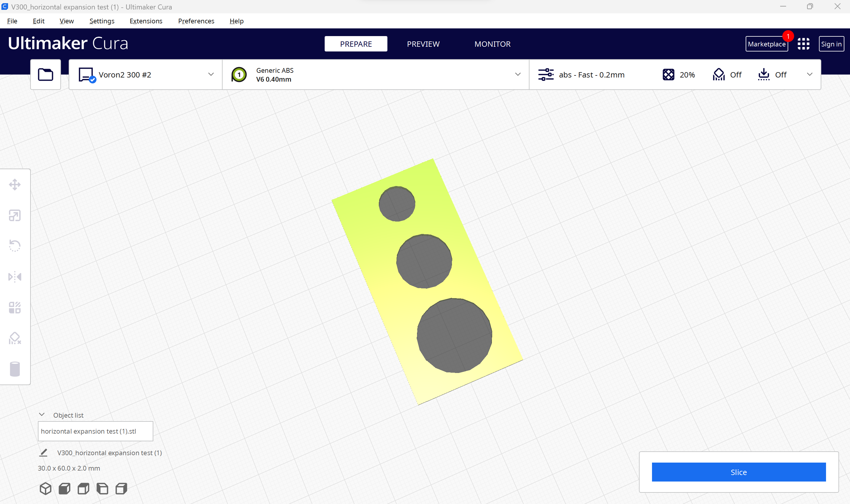Open the Settings menu
This screenshot has height=504, width=850.
102,21
